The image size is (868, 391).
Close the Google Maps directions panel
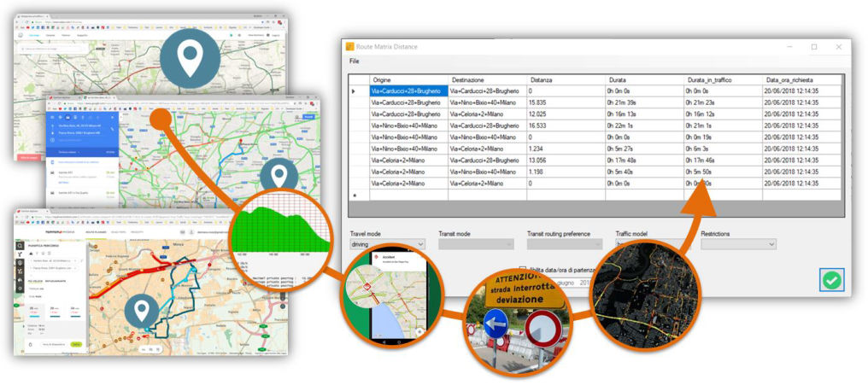(113, 117)
